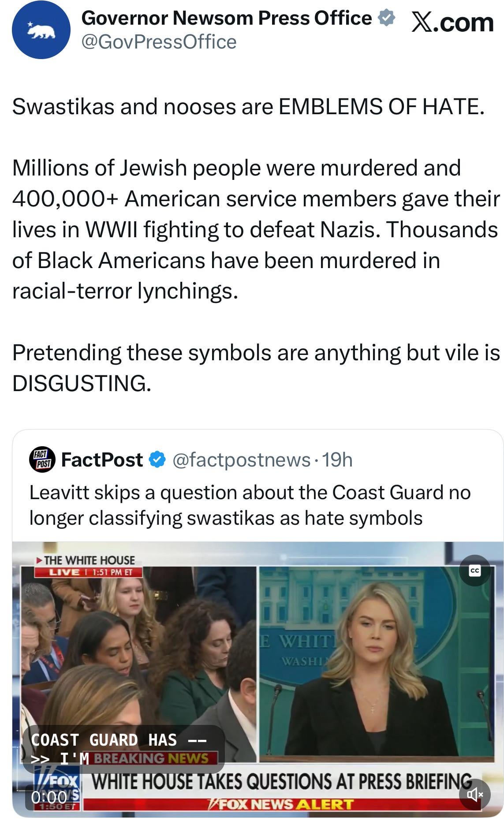The height and width of the screenshot is (840, 504).
Task: Open @GovPressOffice handle link
Action: point(159,42)
